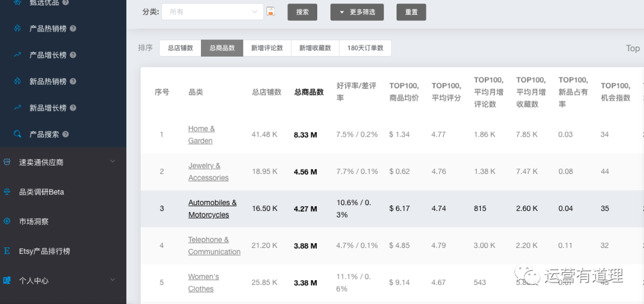The image size is (644, 304).
Task: Open the Automobiles & Motorcycles category link
Action: (212, 209)
